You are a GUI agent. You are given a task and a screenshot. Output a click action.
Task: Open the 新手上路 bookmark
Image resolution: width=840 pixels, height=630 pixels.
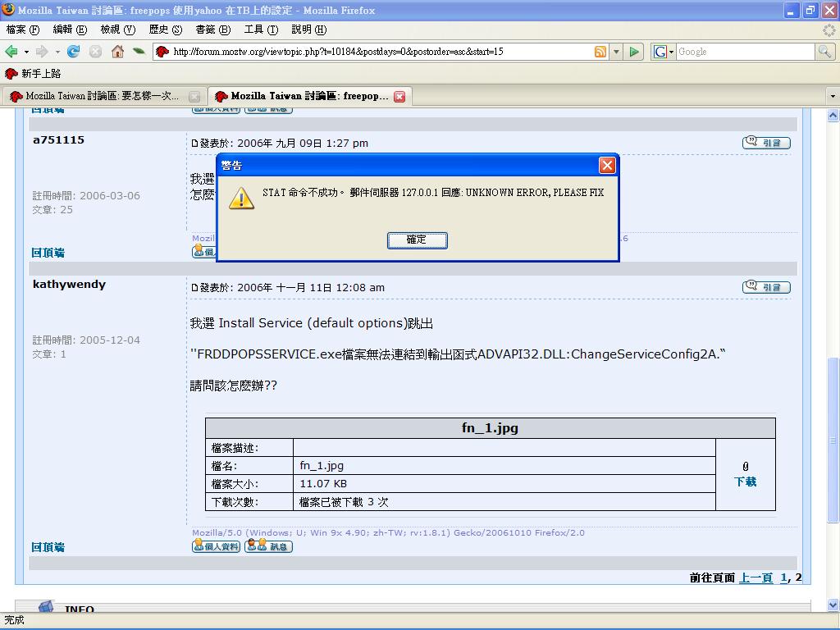(33, 73)
